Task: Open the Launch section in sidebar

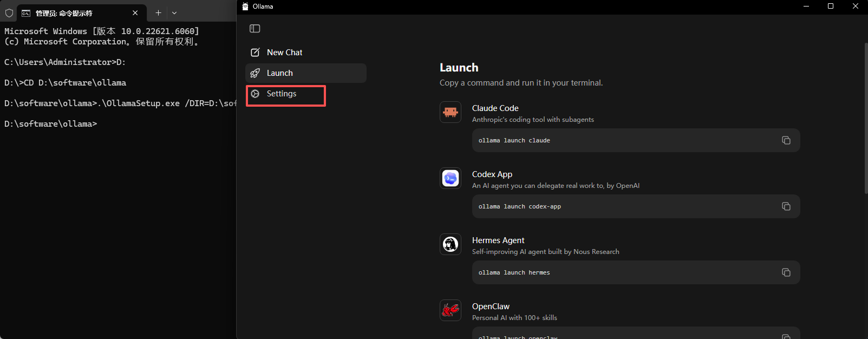Action: coord(306,73)
